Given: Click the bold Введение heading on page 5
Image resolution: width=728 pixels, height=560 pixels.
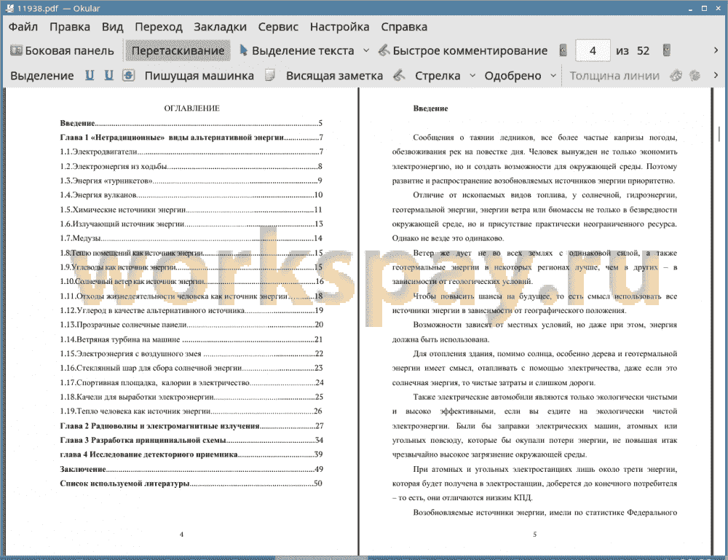Looking at the screenshot, I should pos(430,109).
